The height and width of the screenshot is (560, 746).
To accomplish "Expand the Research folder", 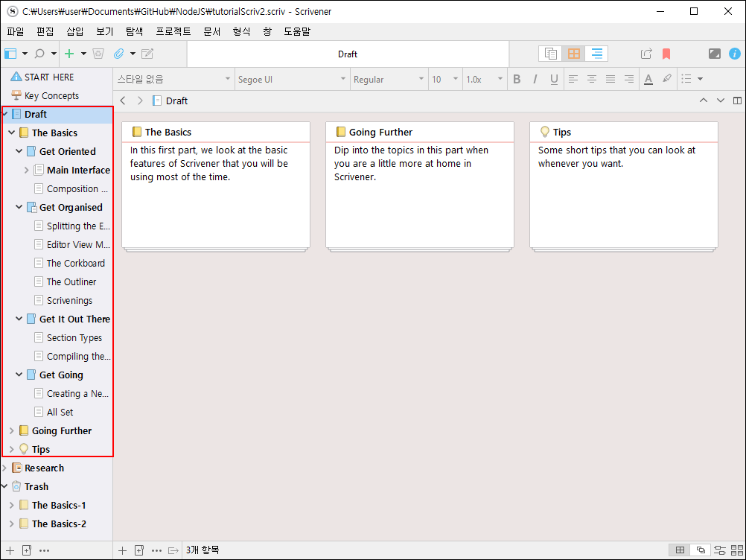I will pos(4,468).
